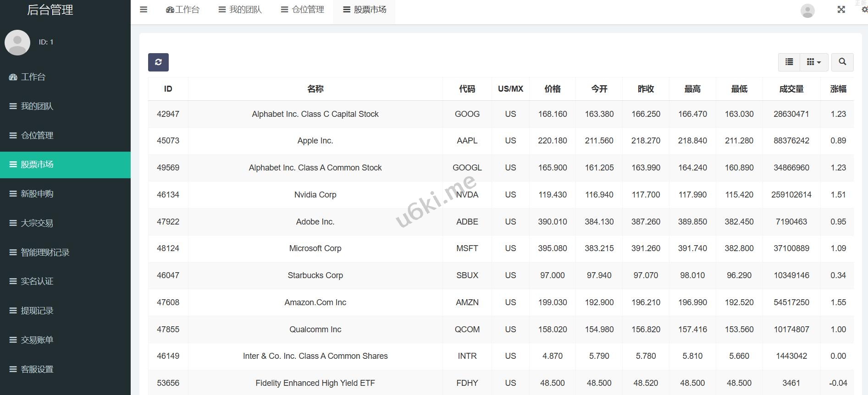
Task: Toggle the table list view icon
Action: click(x=789, y=62)
